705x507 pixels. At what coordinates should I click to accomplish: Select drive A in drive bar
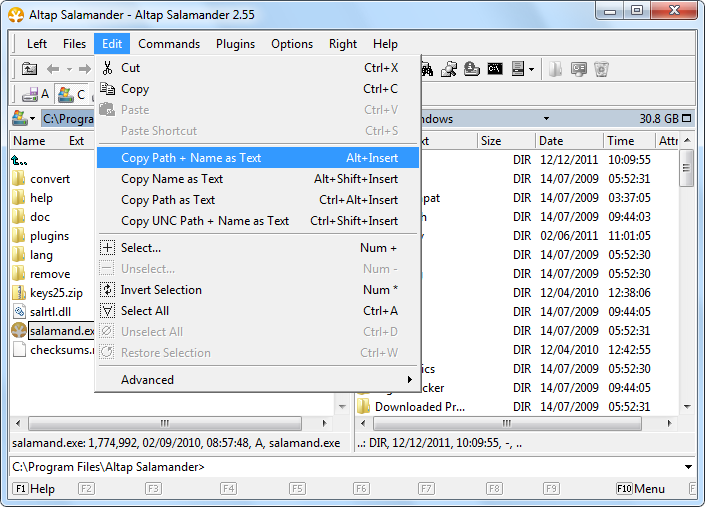36,94
